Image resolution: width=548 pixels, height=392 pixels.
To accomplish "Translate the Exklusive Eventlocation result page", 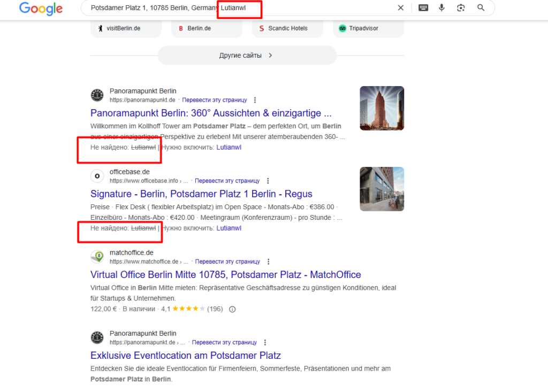I will (x=224, y=342).
